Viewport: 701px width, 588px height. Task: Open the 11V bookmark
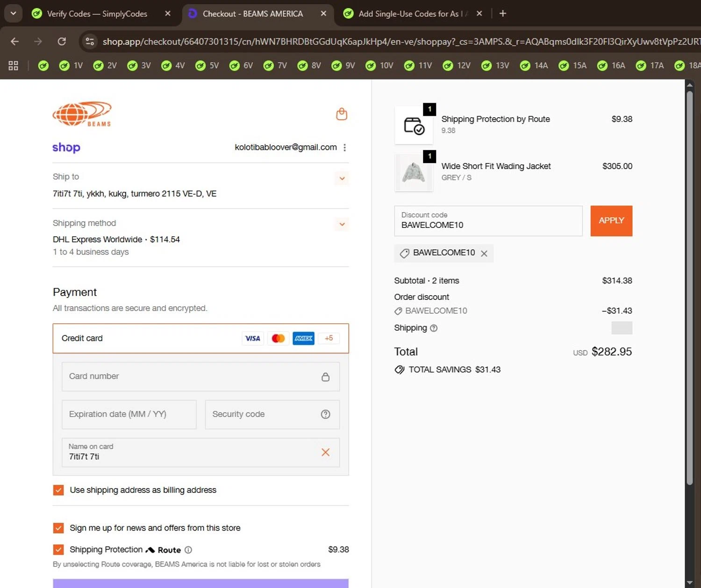(418, 65)
